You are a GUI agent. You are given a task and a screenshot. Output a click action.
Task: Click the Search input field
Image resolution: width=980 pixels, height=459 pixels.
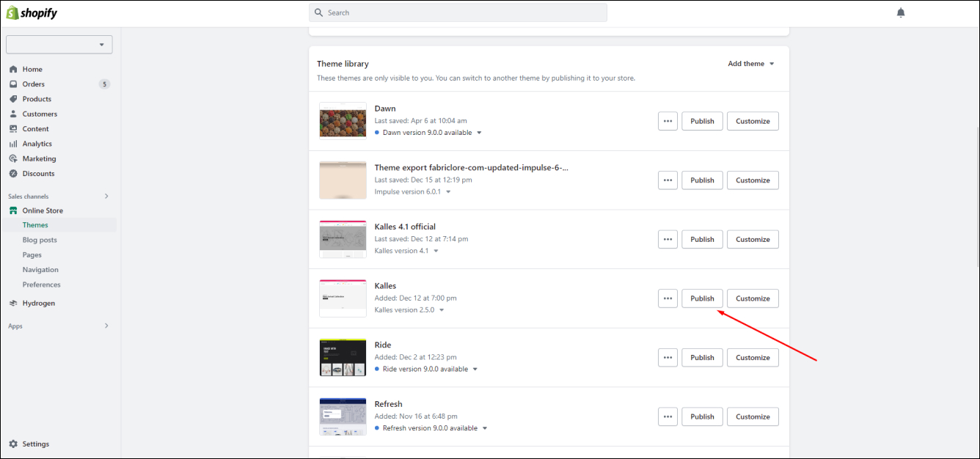[458, 12]
